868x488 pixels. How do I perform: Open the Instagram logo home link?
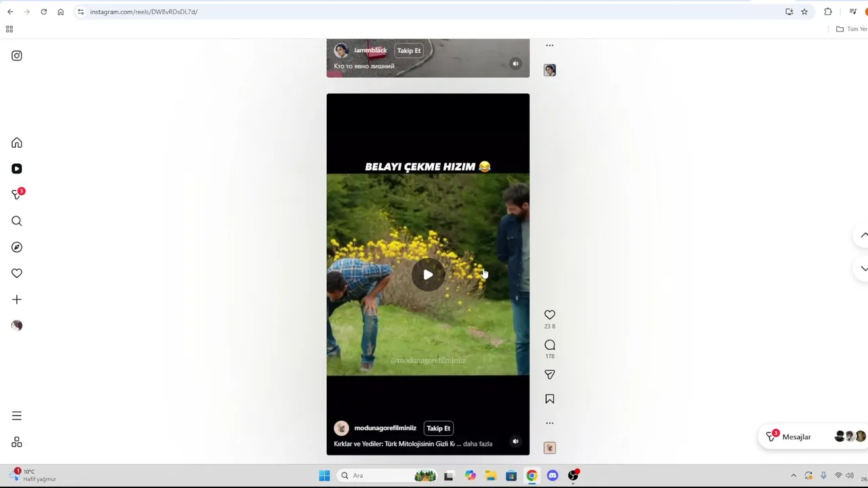point(17,56)
